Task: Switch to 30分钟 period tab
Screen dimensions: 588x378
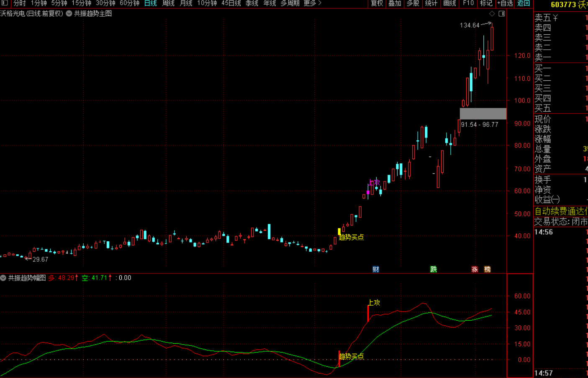Action: pos(105,3)
